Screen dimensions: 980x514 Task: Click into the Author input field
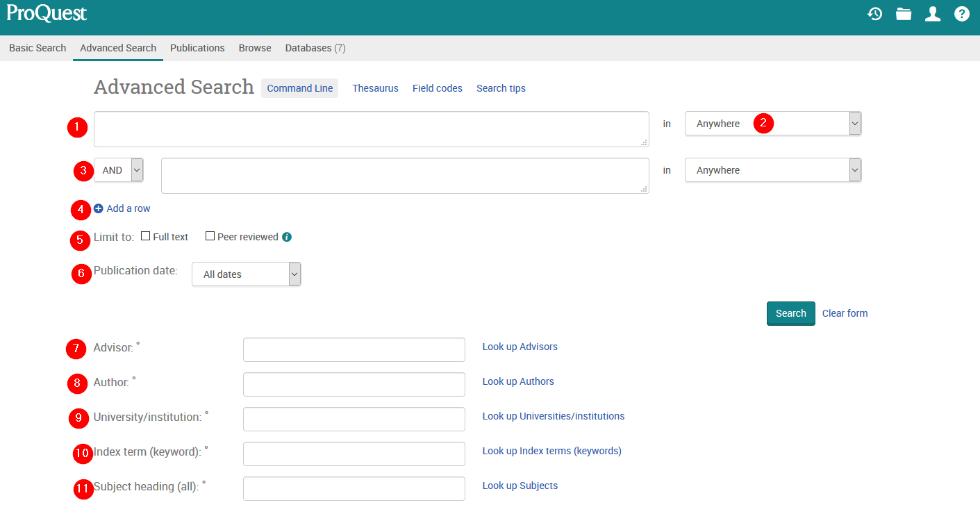point(354,384)
